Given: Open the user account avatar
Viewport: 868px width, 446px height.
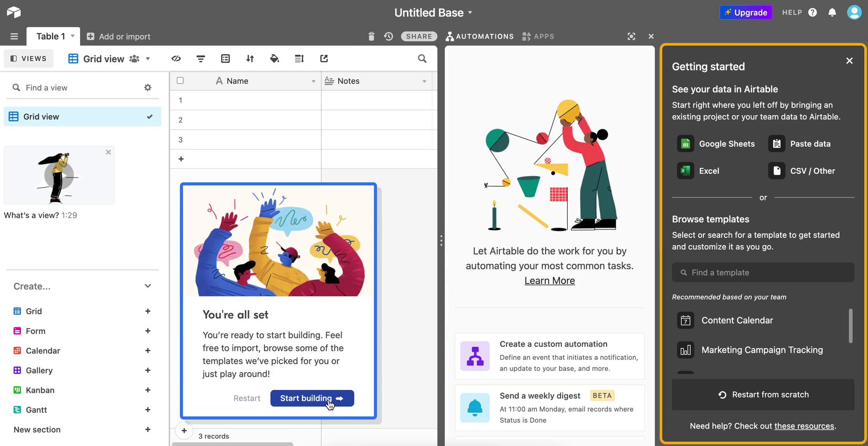Looking at the screenshot, I should coord(854,12).
